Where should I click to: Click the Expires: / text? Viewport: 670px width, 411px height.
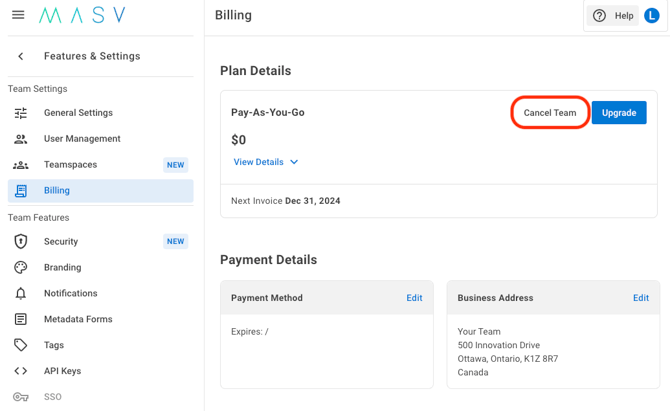(250, 332)
